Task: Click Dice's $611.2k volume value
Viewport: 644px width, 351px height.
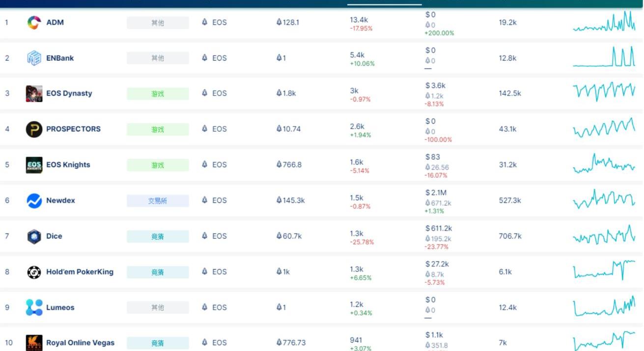Action: [439, 228]
